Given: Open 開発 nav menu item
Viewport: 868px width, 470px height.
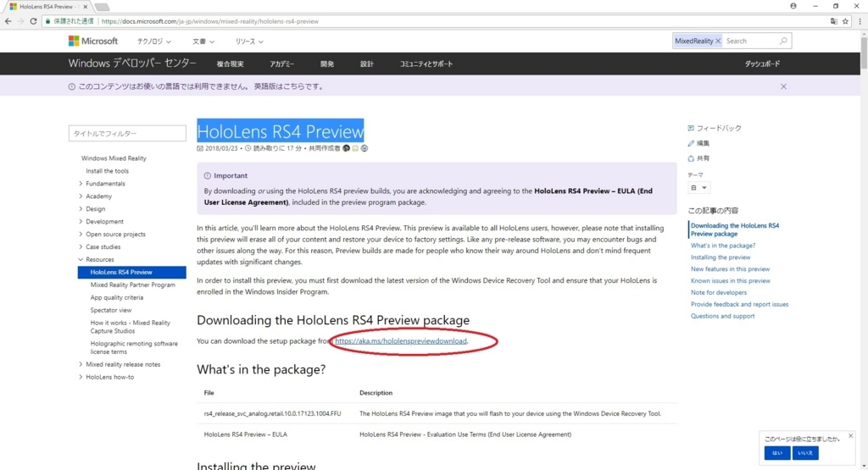Looking at the screenshot, I should (x=327, y=64).
